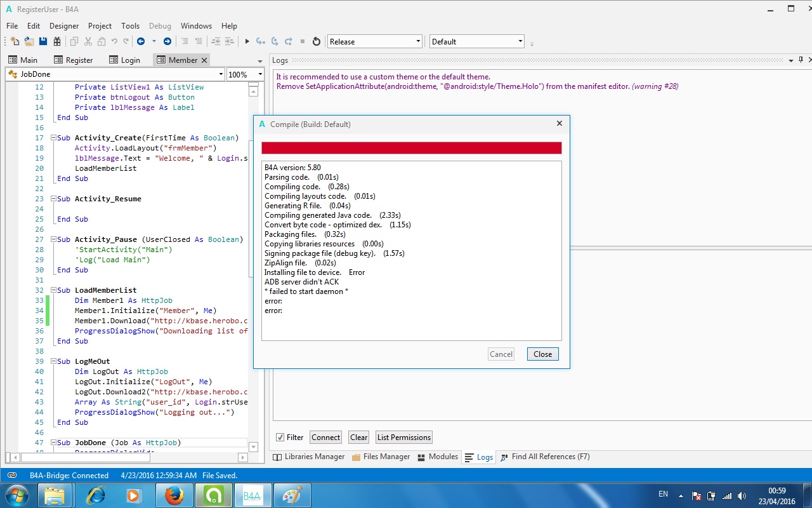Image resolution: width=812 pixels, height=508 pixels.
Task: Click the Stop debug icon
Action: click(x=303, y=41)
